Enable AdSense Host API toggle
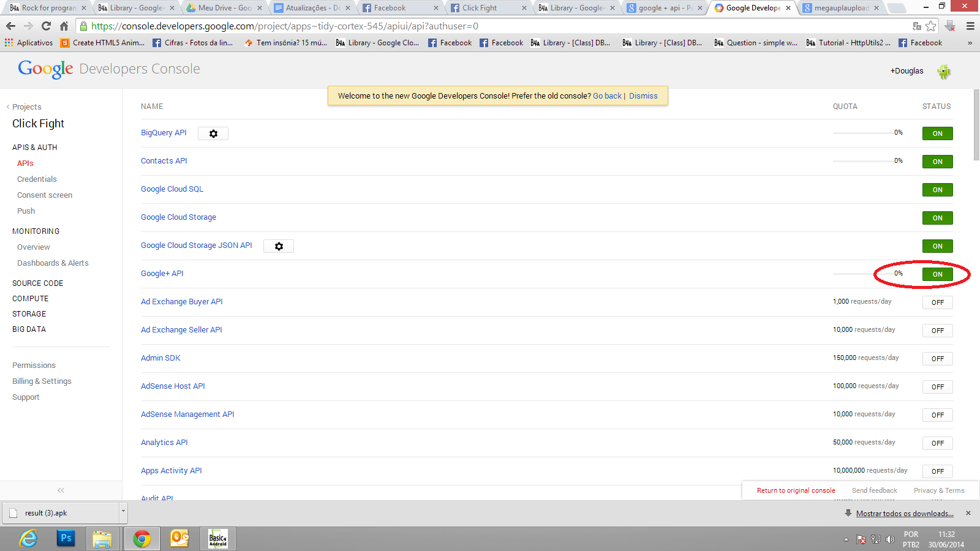The height and width of the screenshot is (551, 980). (x=937, y=387)
